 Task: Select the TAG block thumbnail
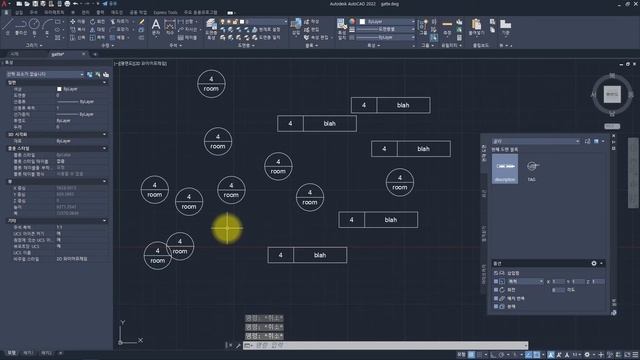pos(531,169)
